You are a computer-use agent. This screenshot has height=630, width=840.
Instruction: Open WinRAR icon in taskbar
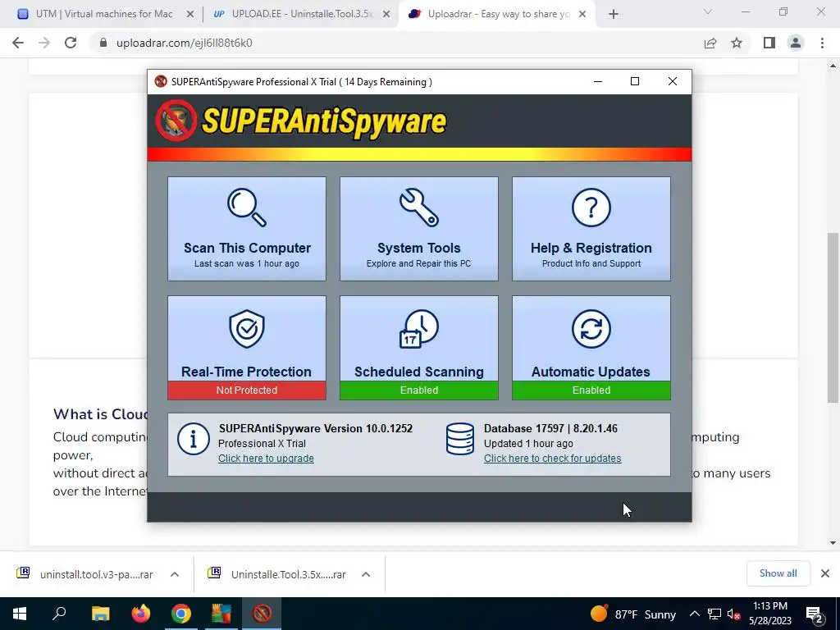tap(221, 614)
